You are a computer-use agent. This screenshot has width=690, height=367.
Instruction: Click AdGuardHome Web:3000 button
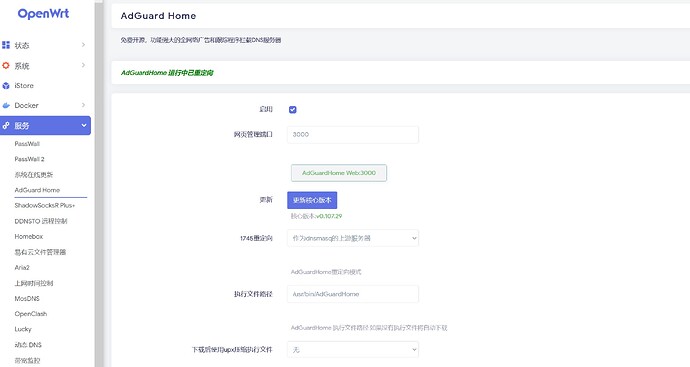[x=339, y=173]
